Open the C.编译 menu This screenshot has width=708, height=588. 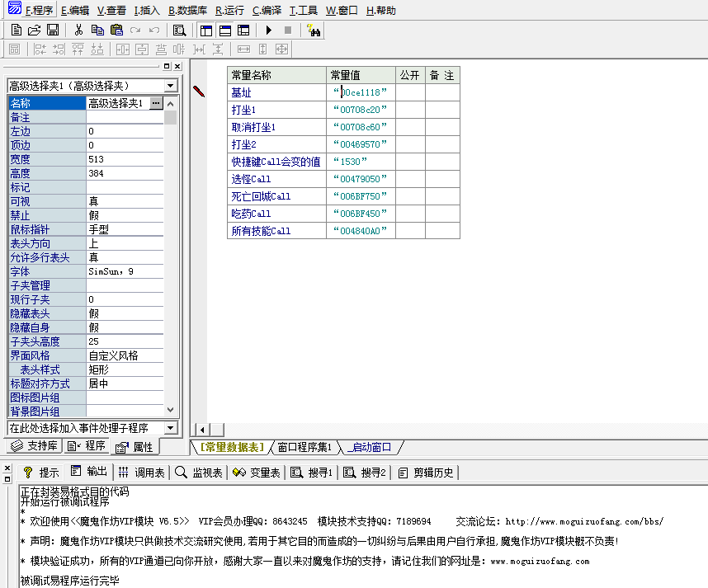[x=267, y=11]
